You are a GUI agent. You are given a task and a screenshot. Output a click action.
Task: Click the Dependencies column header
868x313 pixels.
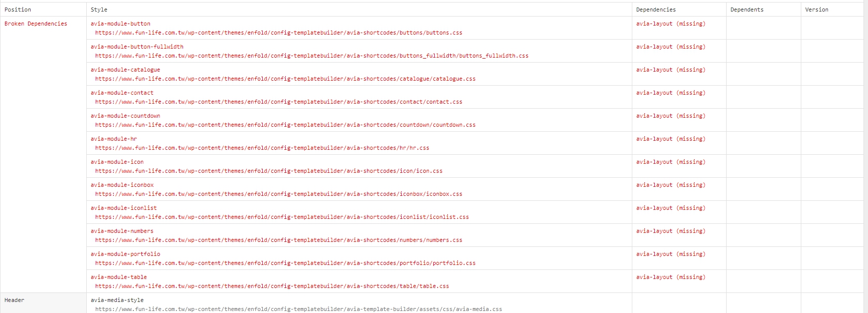coord(655,10)
